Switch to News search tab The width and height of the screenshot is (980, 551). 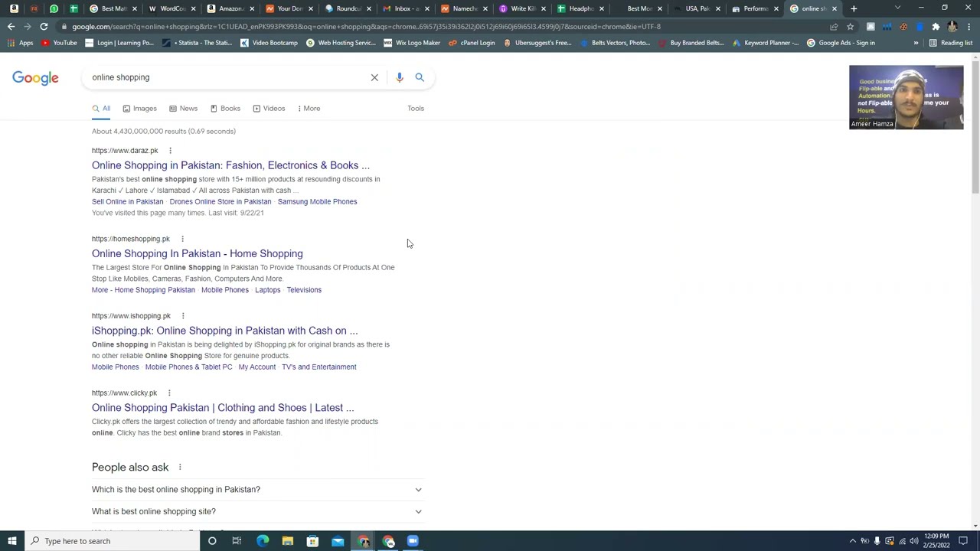click(x=183, y=109)
